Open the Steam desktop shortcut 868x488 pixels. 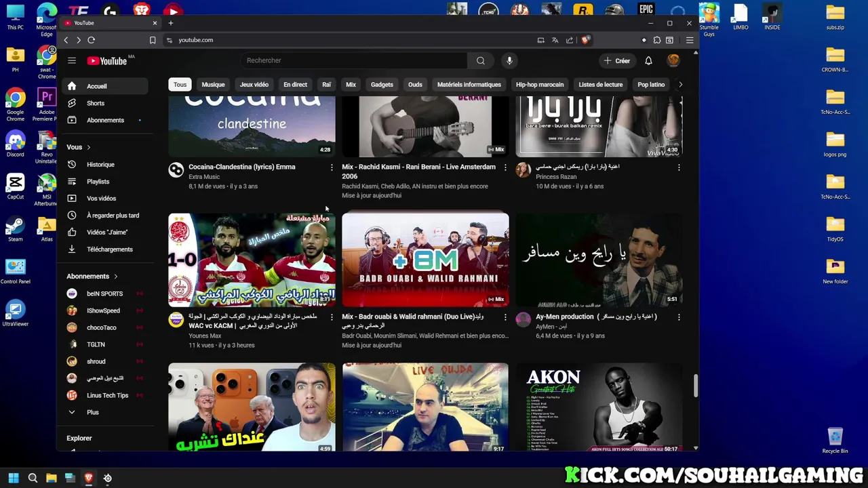coord(15,229)
